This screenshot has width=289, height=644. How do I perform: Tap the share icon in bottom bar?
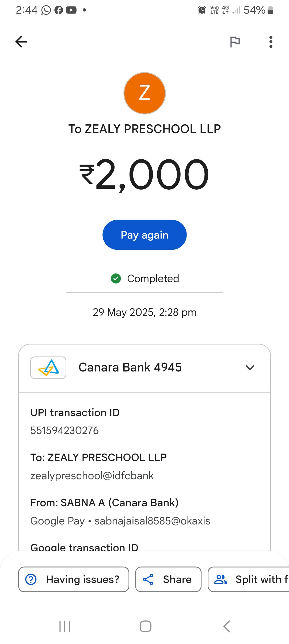pos(148,579)
